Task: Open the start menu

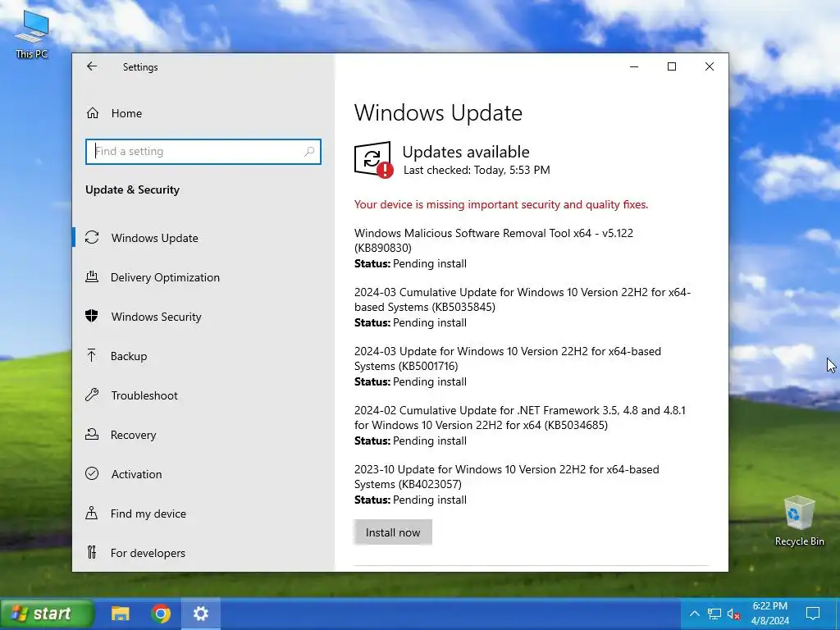Action: (47, 614)
